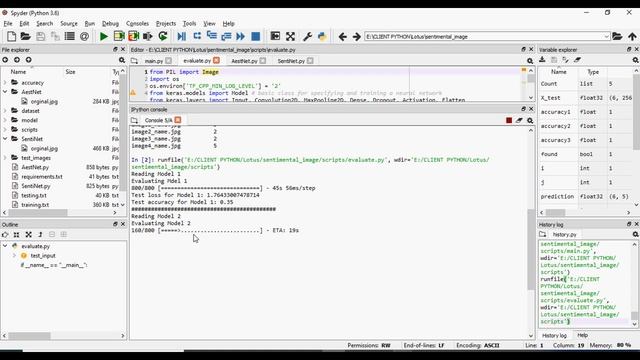
Task: Click the X_test variable row
Action: (x=586, y=98)
